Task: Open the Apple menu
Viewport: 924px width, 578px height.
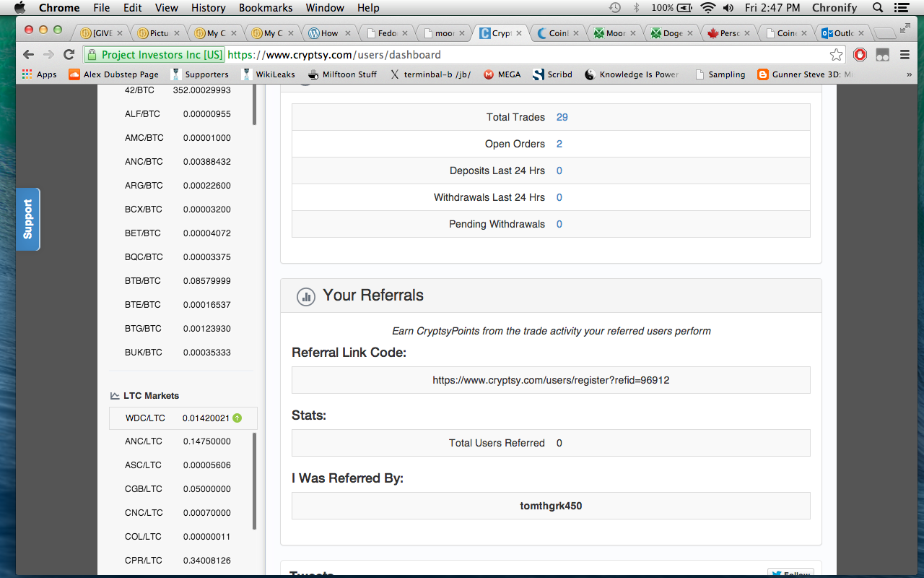Action: coord(19,8)
